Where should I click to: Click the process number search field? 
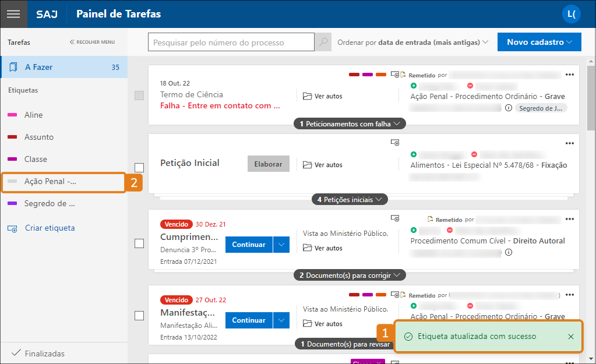click(x=231, y=43)
